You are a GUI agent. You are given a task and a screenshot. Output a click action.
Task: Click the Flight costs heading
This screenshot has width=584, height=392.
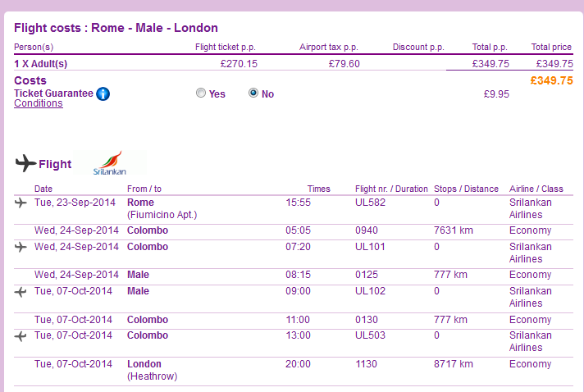coord(116,28)
